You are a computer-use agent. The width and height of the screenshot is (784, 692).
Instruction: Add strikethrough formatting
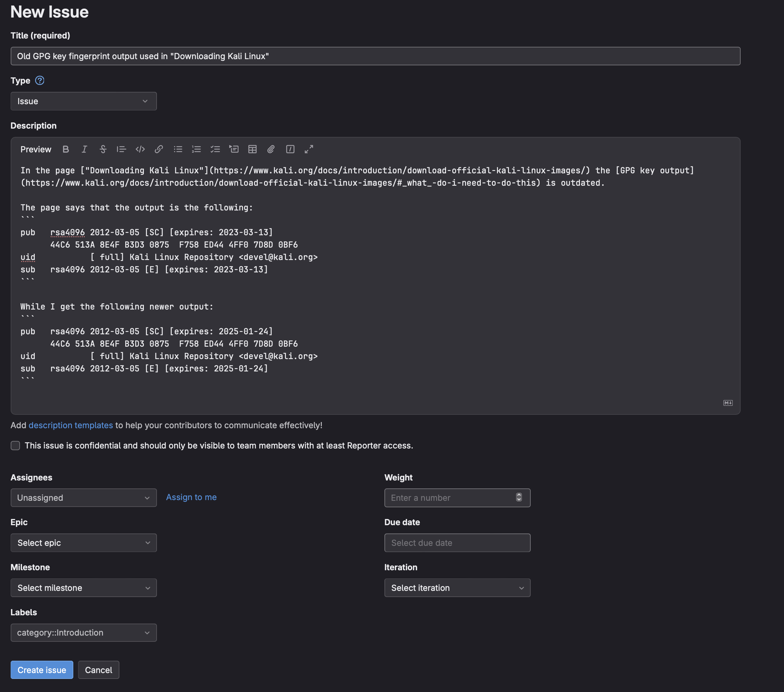pos(103,149)
